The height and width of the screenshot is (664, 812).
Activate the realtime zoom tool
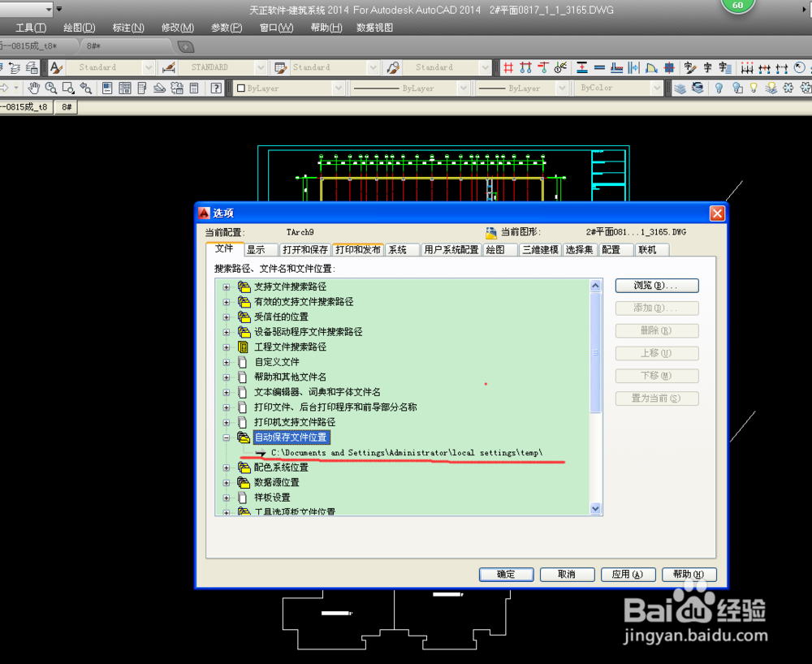[x=50, y=88]
